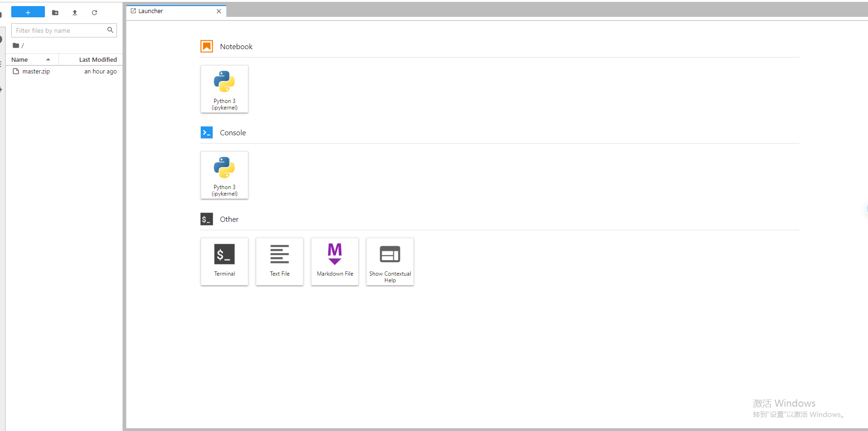
Task: Toggle the sort arrow beside Name
Action: tap(48, 59)
